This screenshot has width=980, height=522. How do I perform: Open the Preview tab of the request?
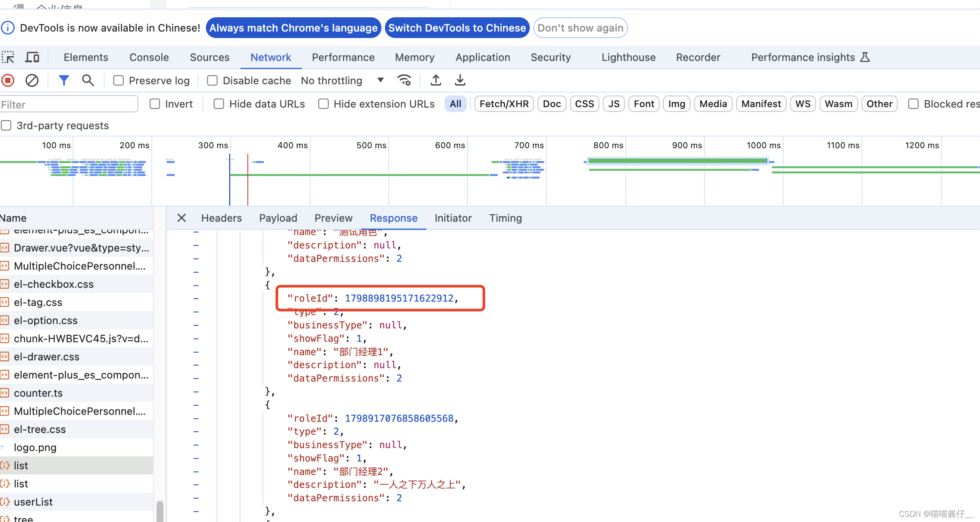[333, 218]
